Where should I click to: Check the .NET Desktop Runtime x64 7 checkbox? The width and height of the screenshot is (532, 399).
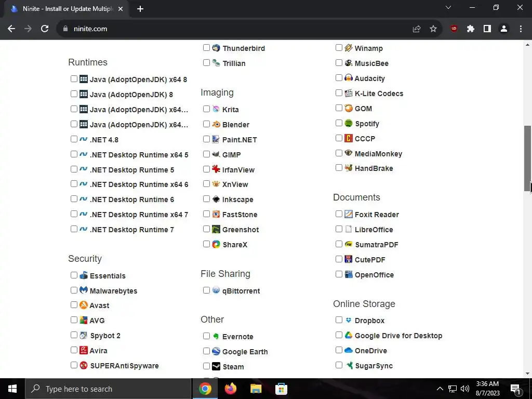click(74, 214)
